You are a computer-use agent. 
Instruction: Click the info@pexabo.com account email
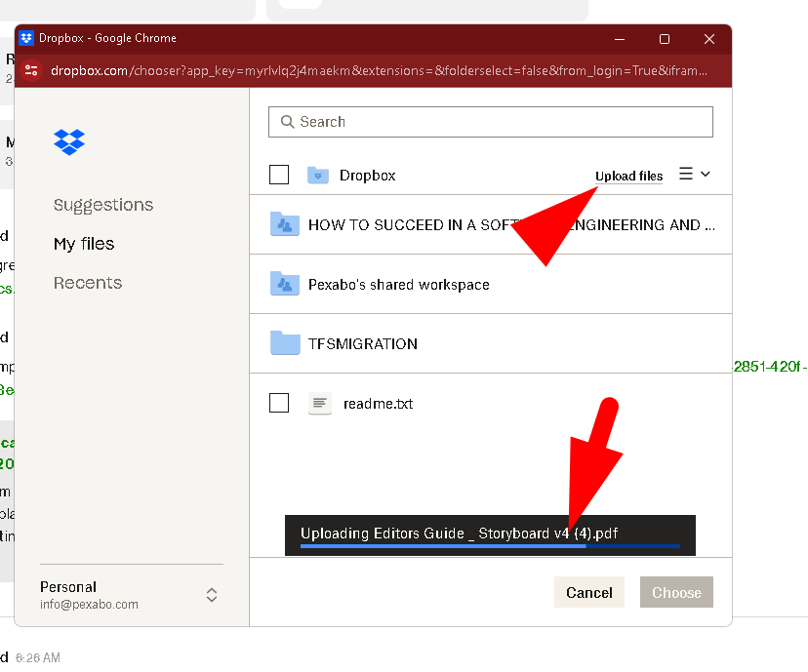coord(89,604)
